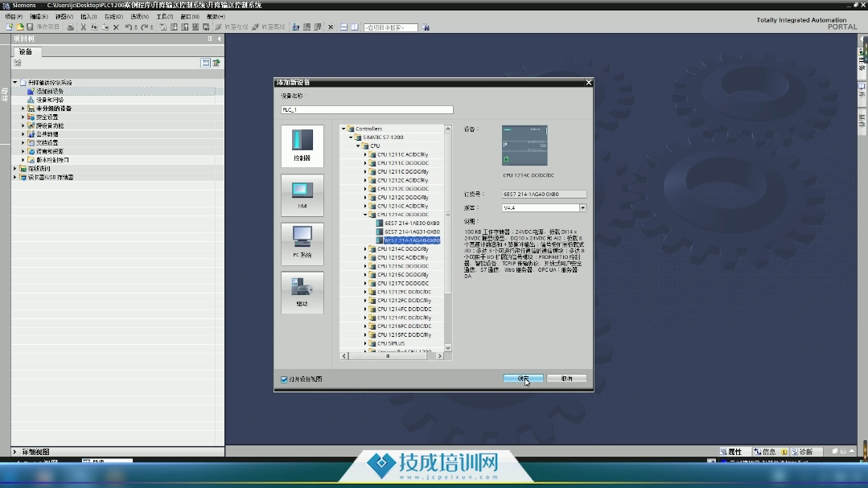This screenshot has width=868, height=488.
Task: Click the Save project (保存项目) button
Action: point(43,27)
